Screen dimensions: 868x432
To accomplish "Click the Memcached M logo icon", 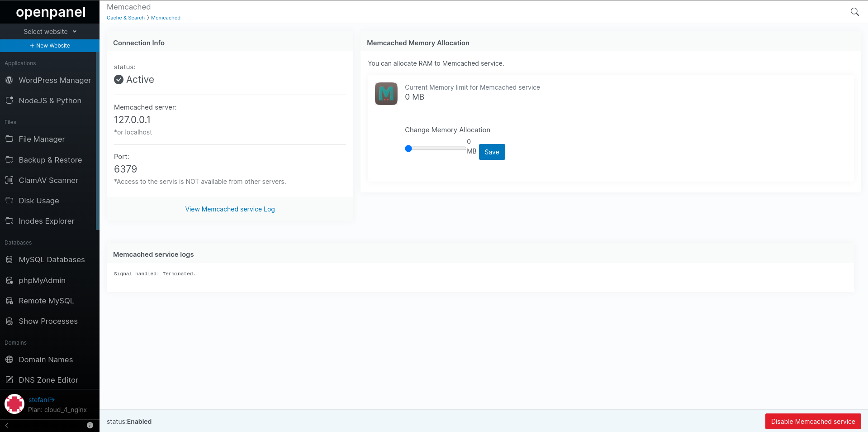I will click(x=386, y=94).
